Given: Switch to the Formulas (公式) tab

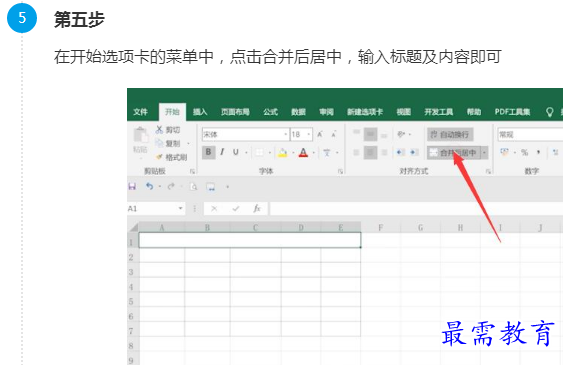Looking at the screenshot, I should coord(270,112).
